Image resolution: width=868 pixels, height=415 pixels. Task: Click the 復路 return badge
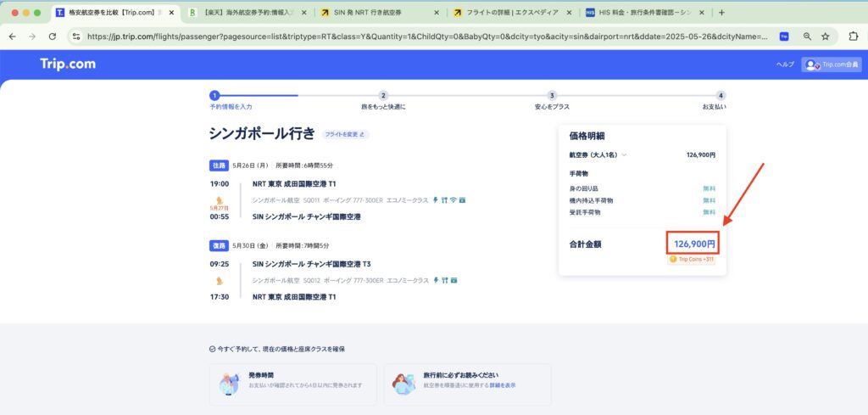pos(220,245)
